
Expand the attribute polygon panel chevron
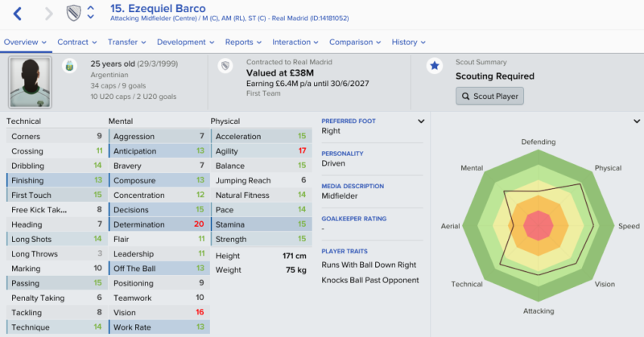[x=637, y=121]
